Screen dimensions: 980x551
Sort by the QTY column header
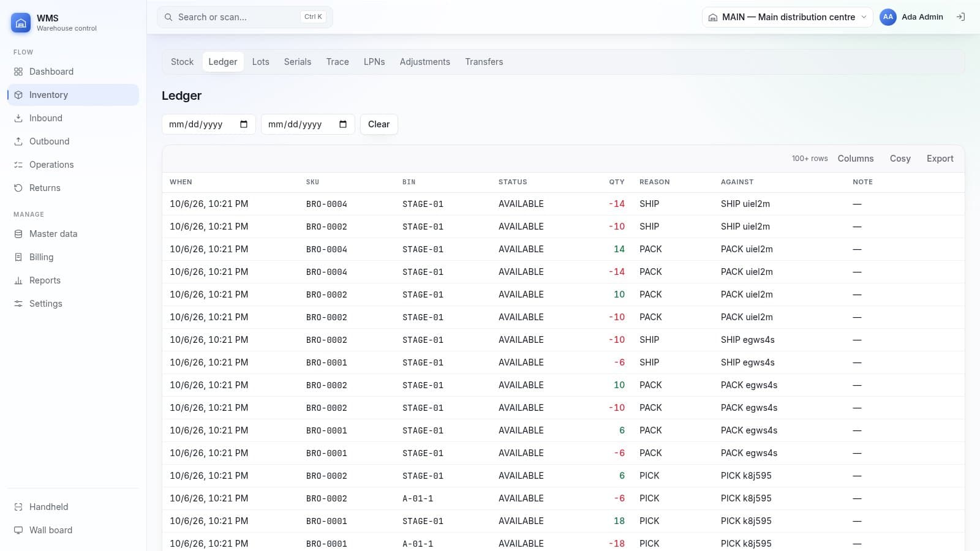(616, 182)
